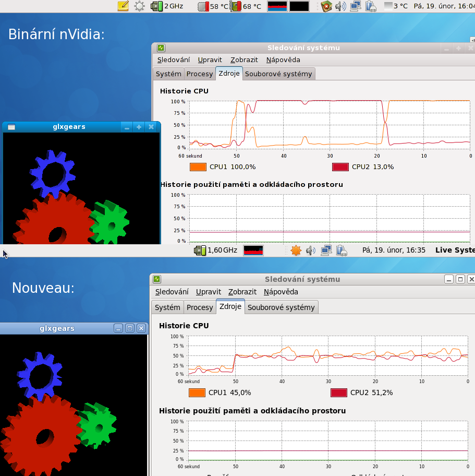Open Nápověda menu in lower system monitor

(x=281, y=292)
